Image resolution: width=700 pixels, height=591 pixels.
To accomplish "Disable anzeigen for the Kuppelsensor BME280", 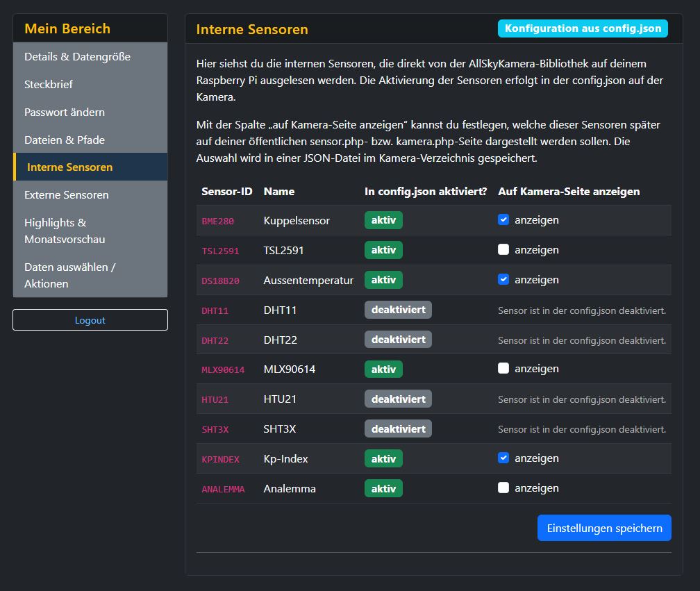I will pyautogui.click(x=503, y=219).
